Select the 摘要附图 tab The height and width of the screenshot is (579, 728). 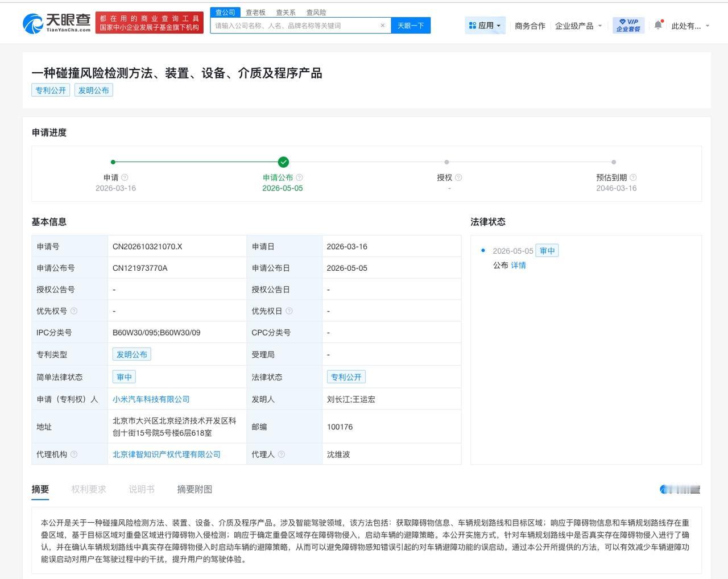click(195, 489)
